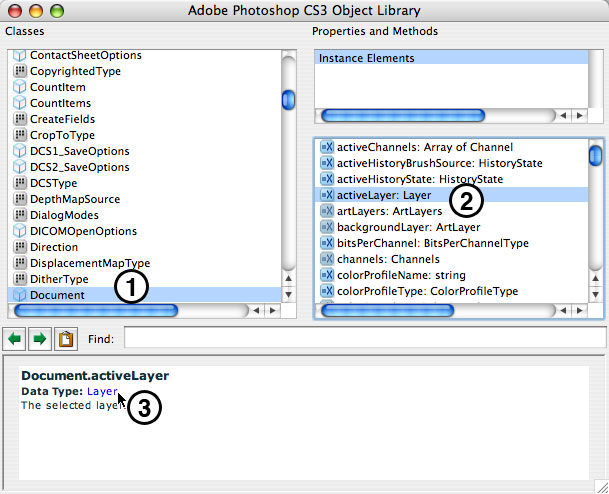Click the properties list scroll-down arrow

(595, 294)
